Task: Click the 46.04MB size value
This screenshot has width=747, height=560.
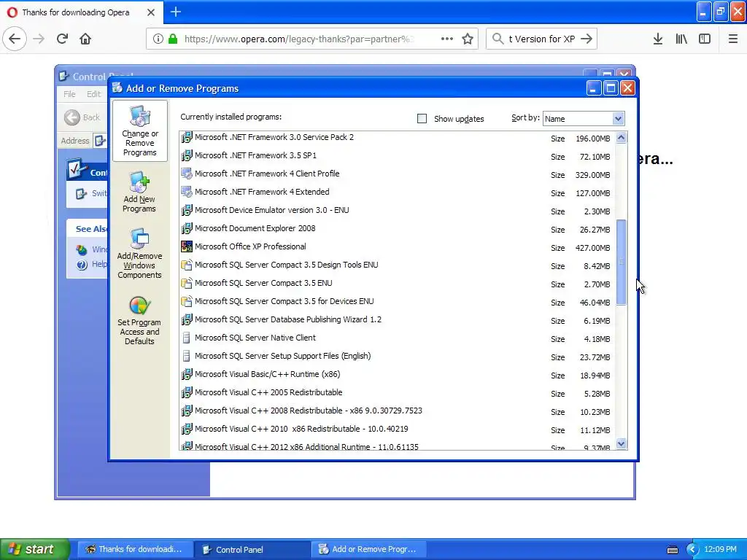Action: [x=595, y=303]
